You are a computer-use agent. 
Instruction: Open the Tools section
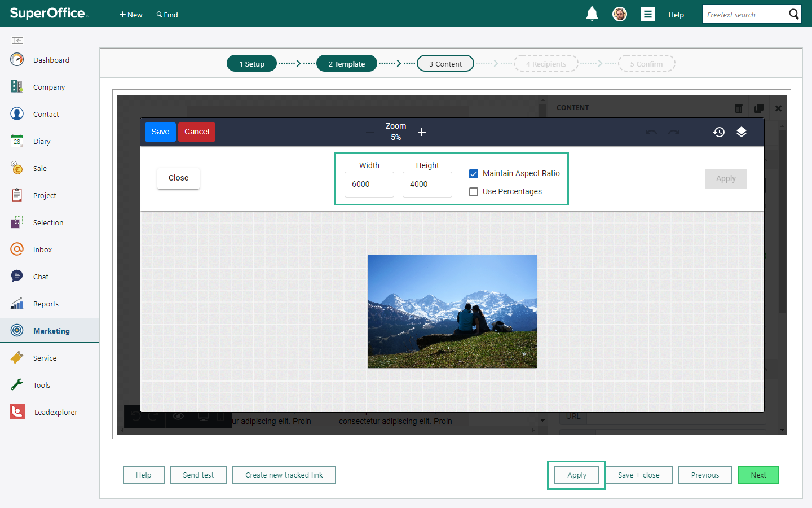point(42,385)
